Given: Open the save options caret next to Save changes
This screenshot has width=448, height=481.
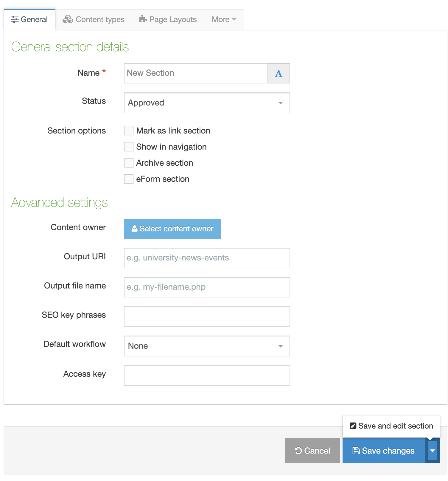Looking at the screenshot, I should tap(432, 451).
